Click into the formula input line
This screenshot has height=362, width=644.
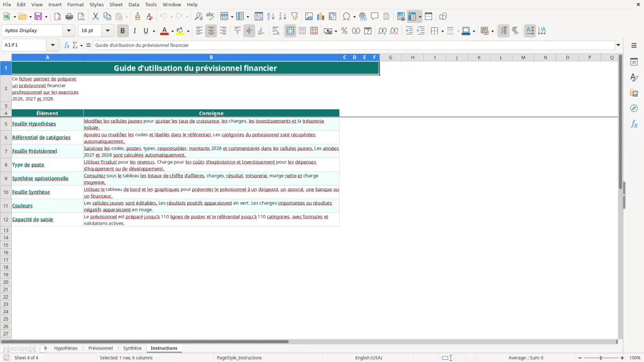354,45
